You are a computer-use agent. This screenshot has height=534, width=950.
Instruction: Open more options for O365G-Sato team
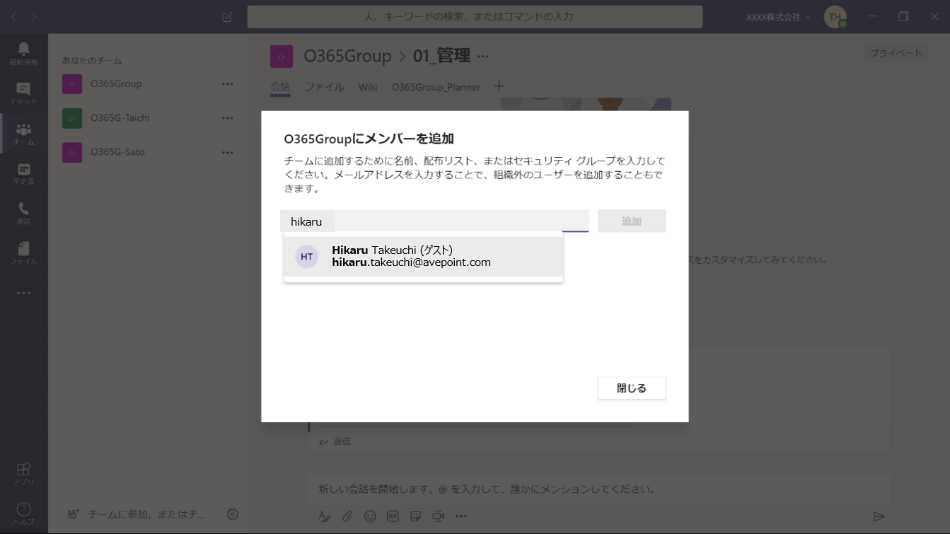pyautogui.click(x=227, y=152)
